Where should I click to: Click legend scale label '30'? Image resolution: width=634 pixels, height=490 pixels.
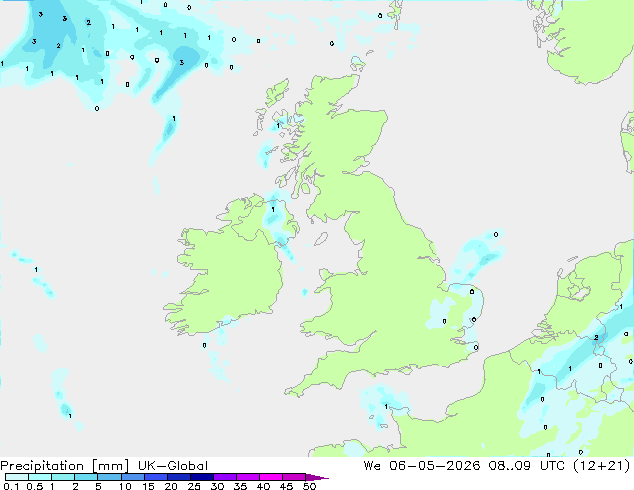[x=217, y=486]
